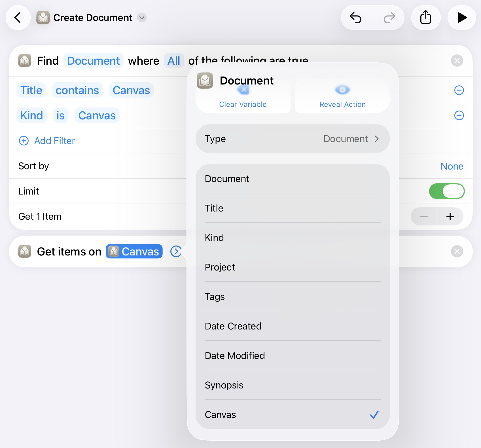Change the Canvas value in Kind filter
Screen dimensions: 481x448
pos(97,115)
